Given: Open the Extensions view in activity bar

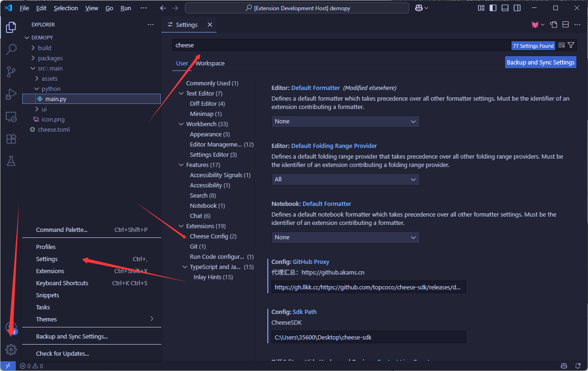Looking at the screenshot, I should (11, 139).
